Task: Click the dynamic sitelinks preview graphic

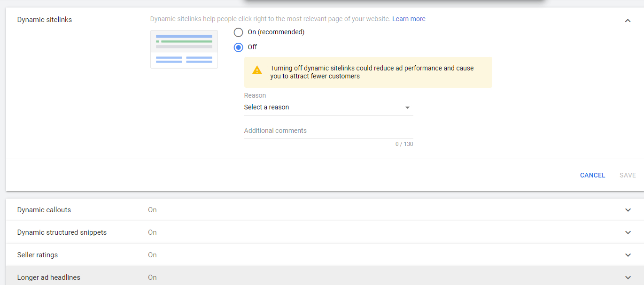Action: [184, 49]
